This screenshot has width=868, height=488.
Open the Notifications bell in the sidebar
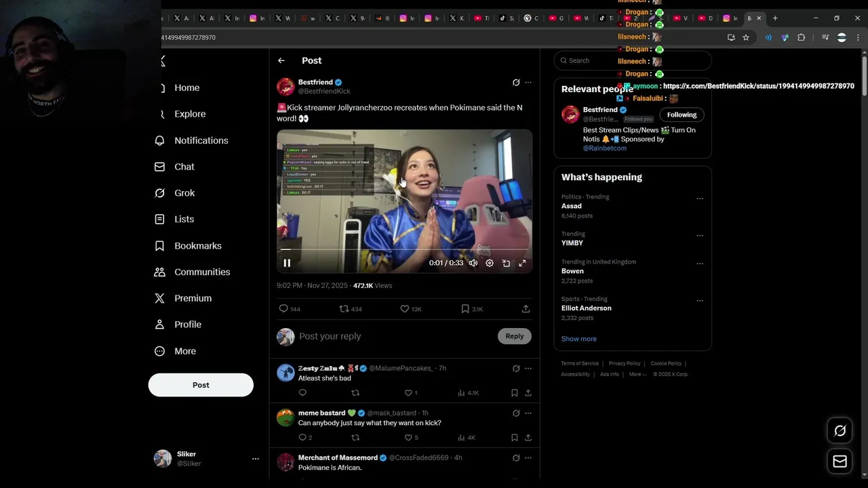click(x=160, y=140)
